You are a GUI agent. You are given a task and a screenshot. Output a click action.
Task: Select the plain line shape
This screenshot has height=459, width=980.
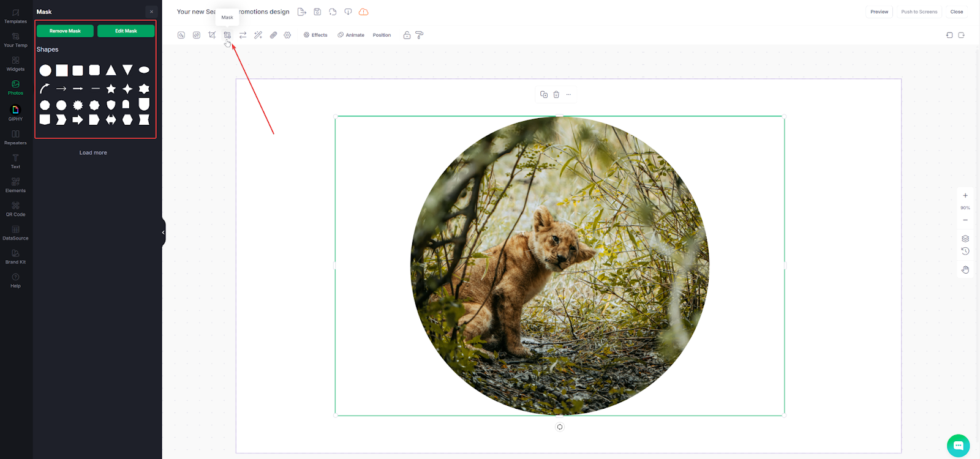click(x=95, y=89)
